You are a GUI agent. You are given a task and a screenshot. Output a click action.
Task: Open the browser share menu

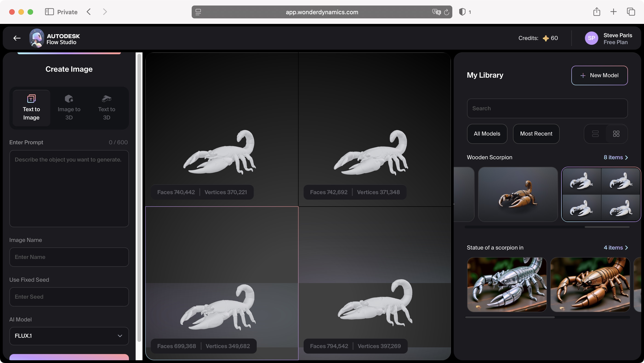point(597,12)
